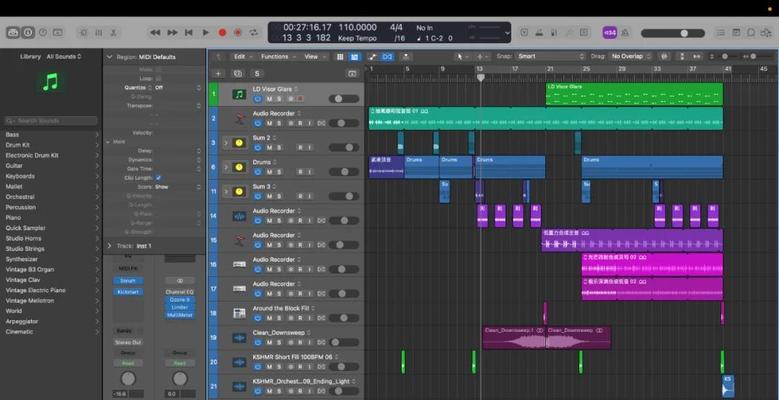The height and width of the screenshot is (400, 779).
Task: Toggle the Inspector toolbar button
Action: pyautogui.click(x=28, y=33)
